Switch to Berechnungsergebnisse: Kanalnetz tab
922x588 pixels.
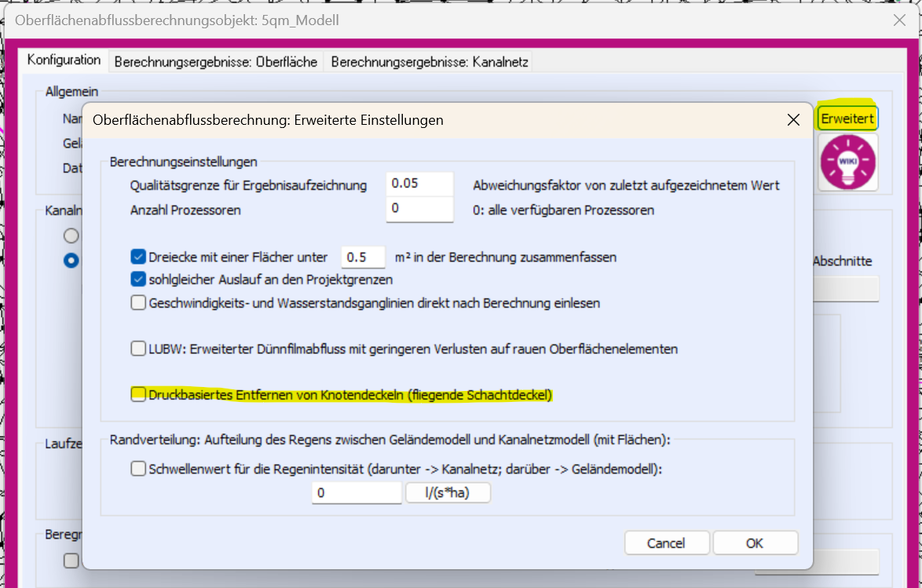tap(430, 61)
